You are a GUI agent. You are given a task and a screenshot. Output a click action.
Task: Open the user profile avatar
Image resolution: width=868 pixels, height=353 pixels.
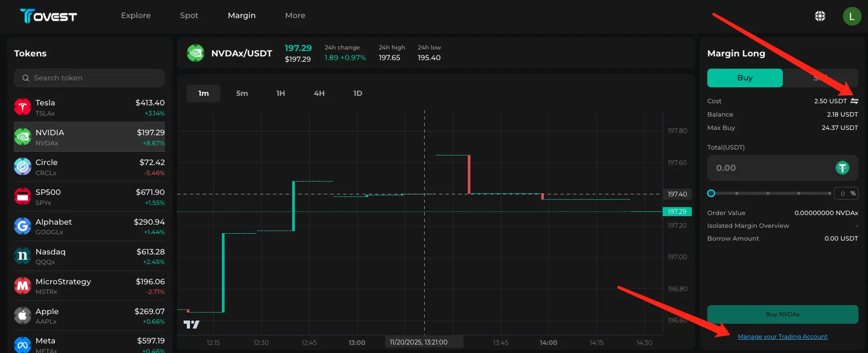point(852,16)
